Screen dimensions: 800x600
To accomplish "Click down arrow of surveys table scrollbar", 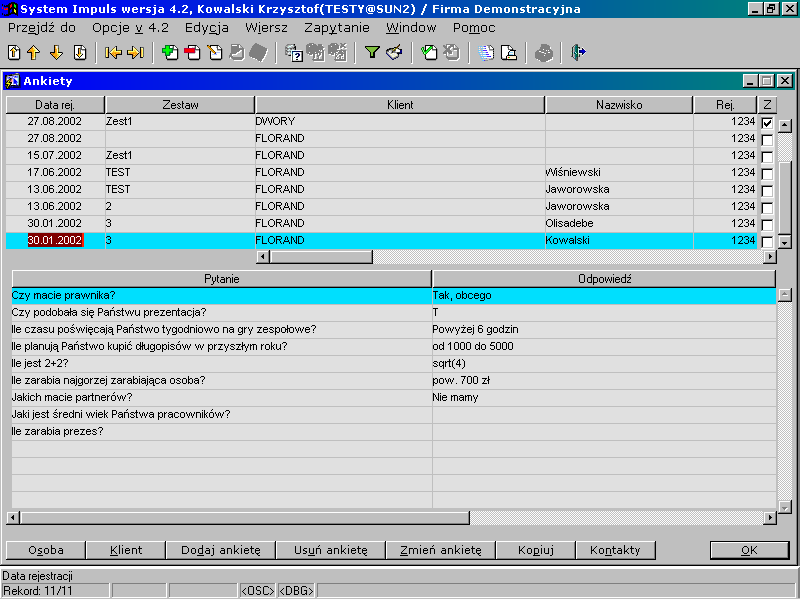I will pos(785,243).
